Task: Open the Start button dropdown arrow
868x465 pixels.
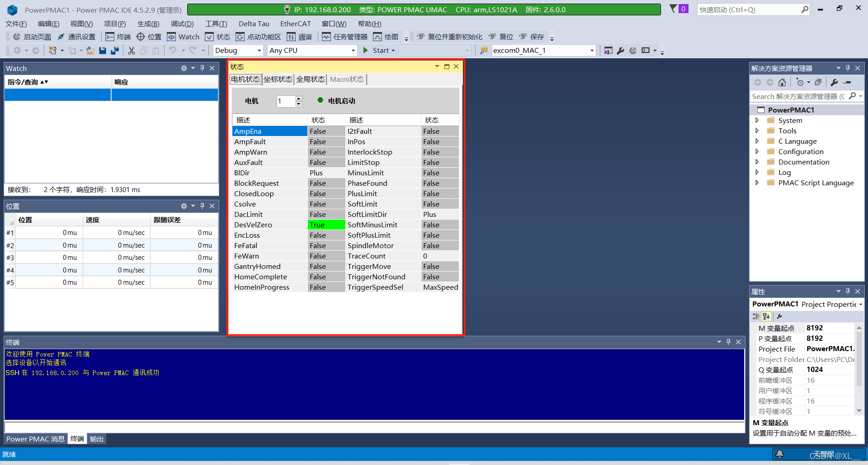Action: (x=393, y=51)
